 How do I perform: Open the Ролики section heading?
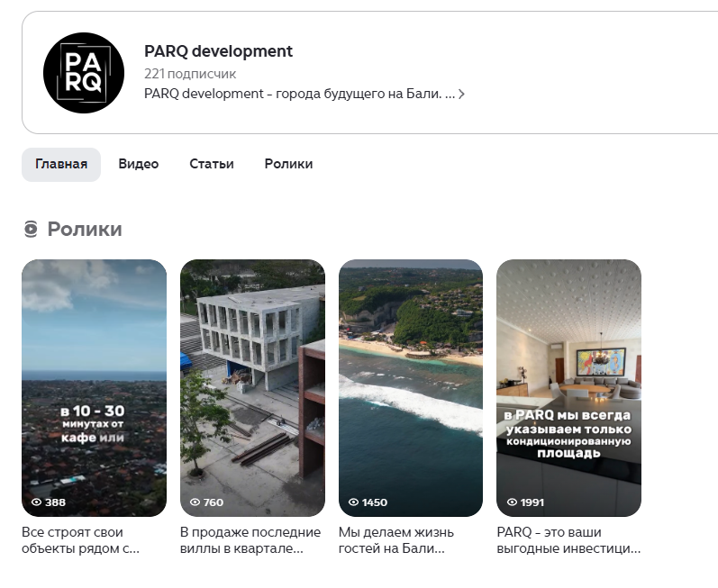85,230
